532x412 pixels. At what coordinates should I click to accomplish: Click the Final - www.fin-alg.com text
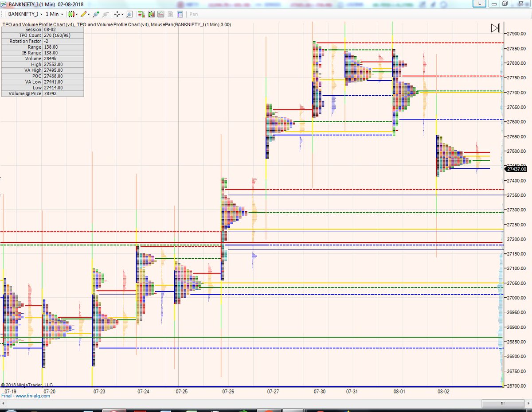[x=26, y=396]
